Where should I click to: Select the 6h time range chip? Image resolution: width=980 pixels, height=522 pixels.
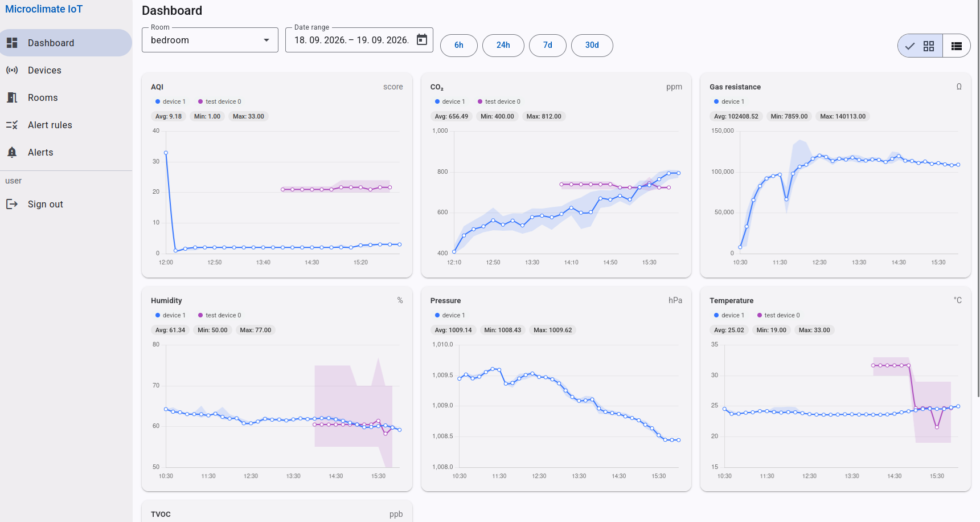pyautogui.click(x=459, y=45)
